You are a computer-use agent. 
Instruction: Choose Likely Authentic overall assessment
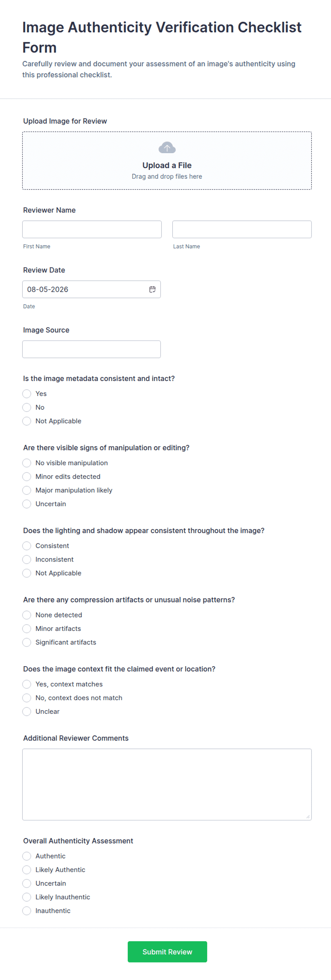click(27, 870)
